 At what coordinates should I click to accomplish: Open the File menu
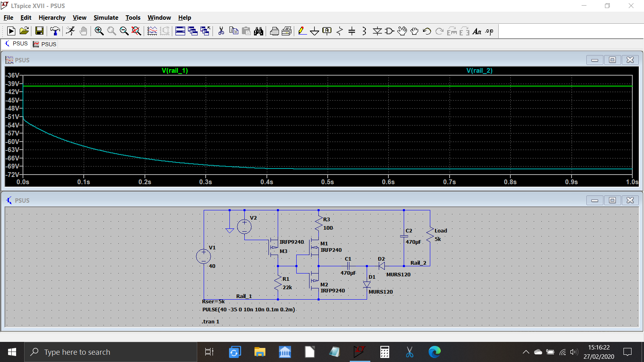[8, 17]
